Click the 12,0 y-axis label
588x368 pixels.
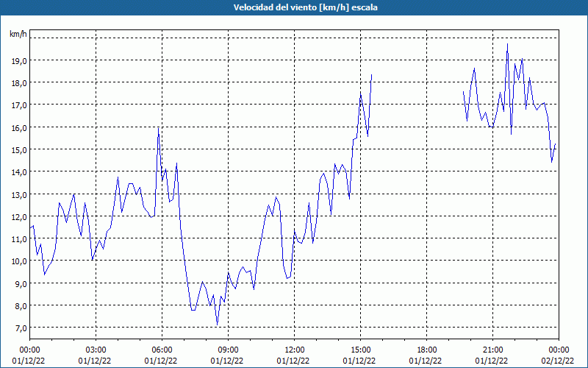coord(19,216)
